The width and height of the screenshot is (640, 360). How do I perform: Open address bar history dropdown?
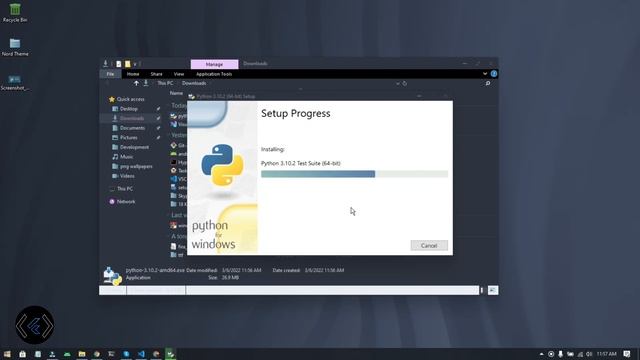click(398, 83)
